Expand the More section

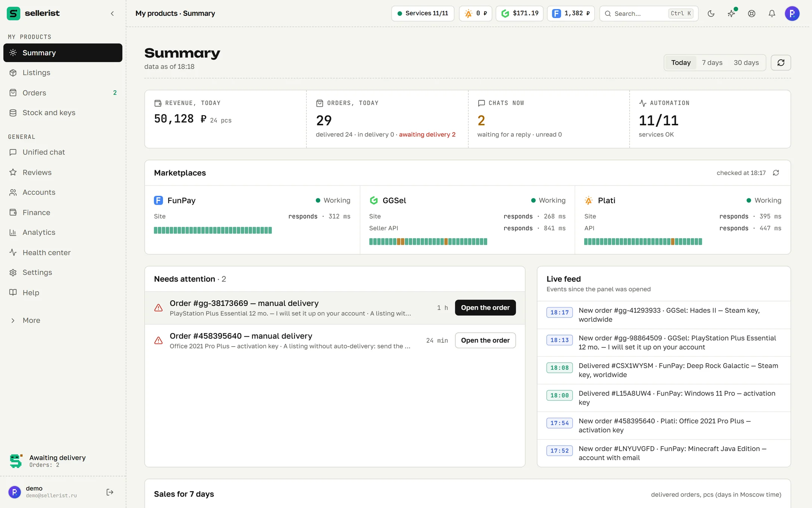coord(63,320)
